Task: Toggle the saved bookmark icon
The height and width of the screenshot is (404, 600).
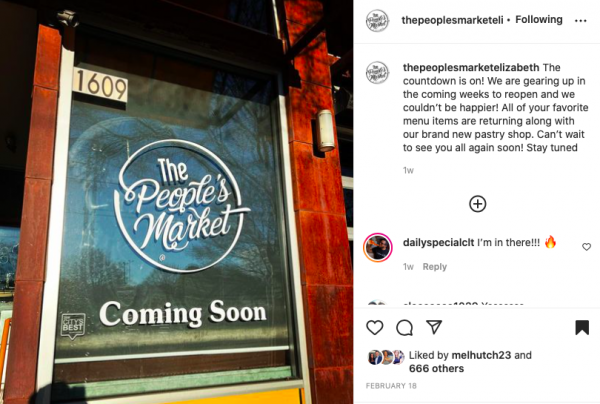Action: 582,327
